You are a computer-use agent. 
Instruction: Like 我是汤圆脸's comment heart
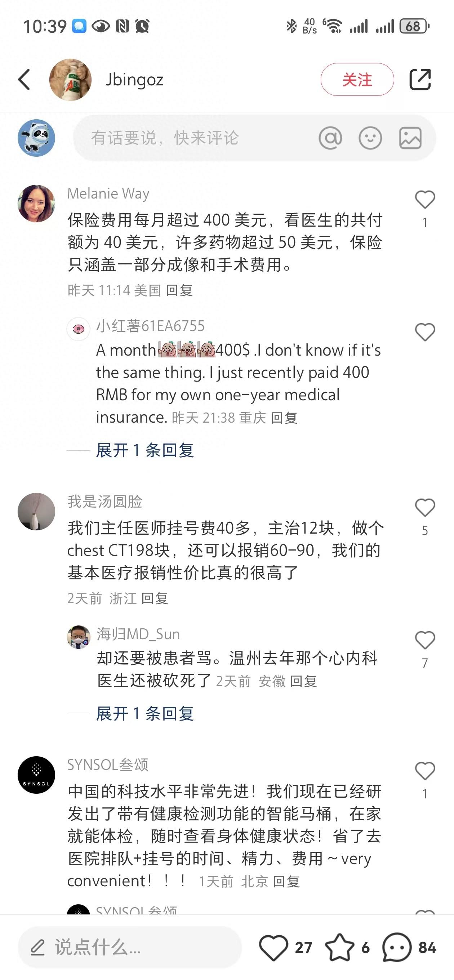425,508
